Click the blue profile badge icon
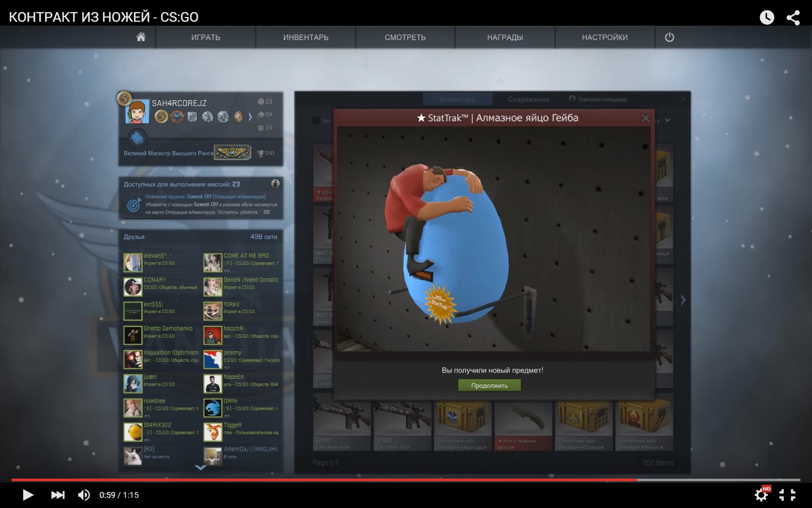The width and height of the screenshot is (812, 508). click(137, 139)
